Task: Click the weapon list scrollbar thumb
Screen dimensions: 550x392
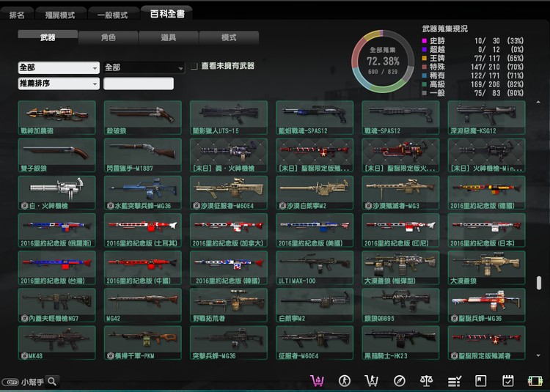Action: click(x=539, y=283)
